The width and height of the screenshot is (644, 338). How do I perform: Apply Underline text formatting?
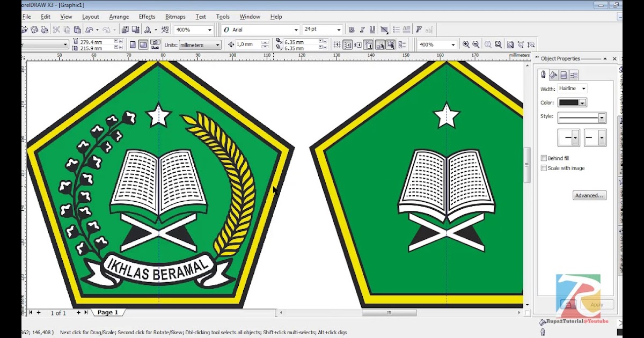click(372, 30)
